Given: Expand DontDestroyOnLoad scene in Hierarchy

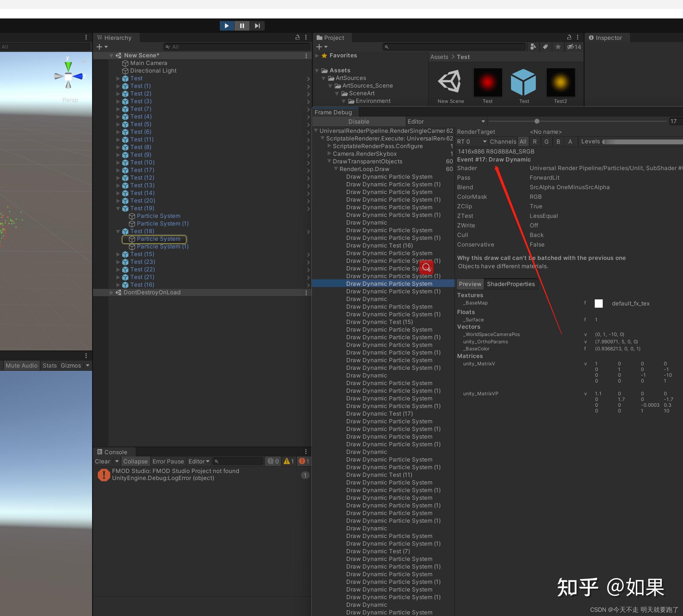Looking at the screenshot, I should coord(111,292).
